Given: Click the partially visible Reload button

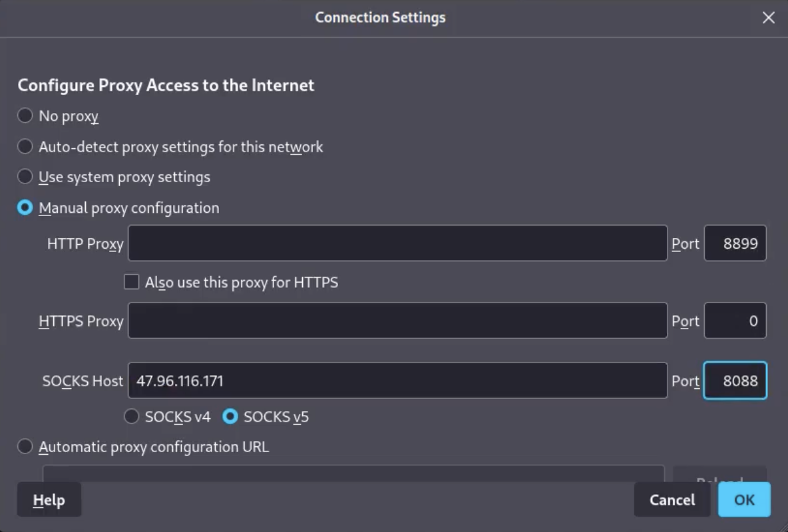Looking at the screenshot, I should tap(719, 475).
